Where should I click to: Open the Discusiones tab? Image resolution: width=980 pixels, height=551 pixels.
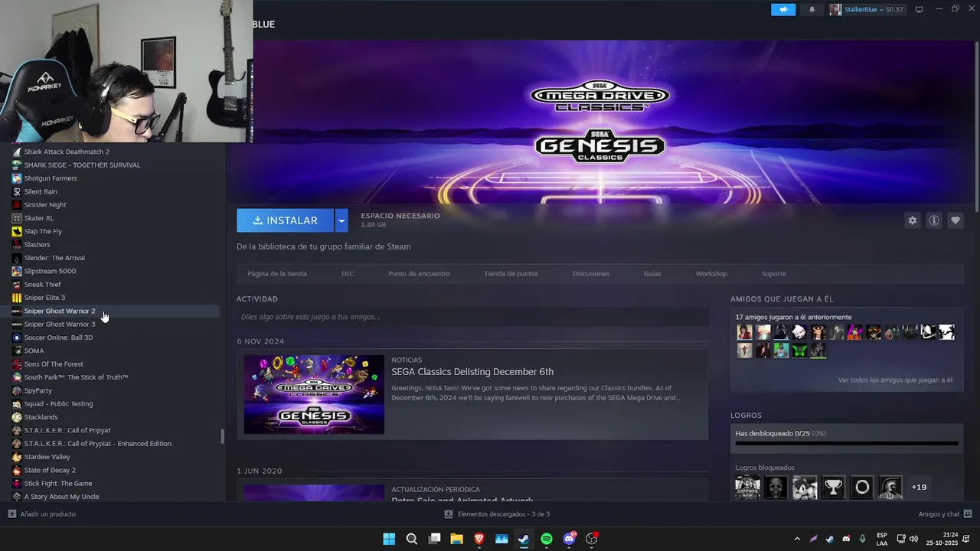coord(591,273)
